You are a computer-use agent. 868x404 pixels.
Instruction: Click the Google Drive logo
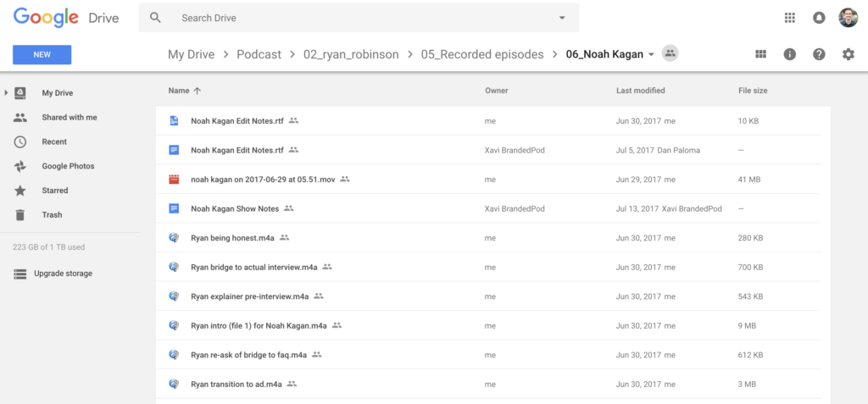click(66, 18)
